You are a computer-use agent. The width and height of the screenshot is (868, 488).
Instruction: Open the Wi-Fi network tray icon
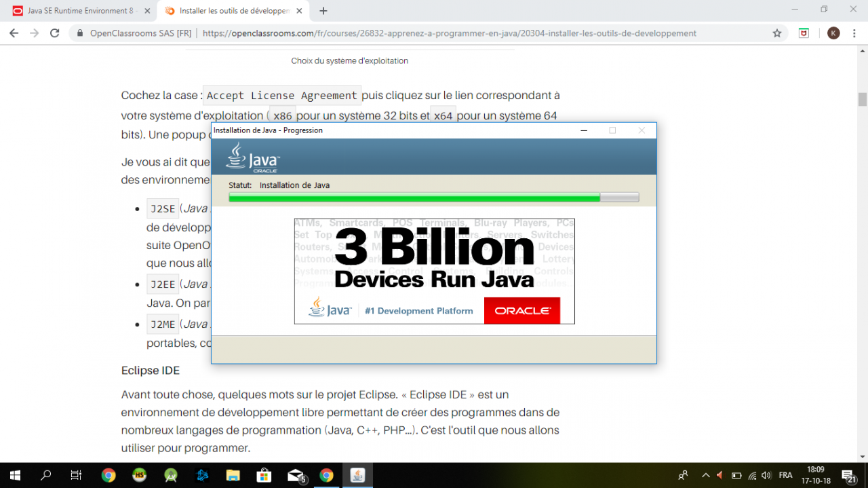tap(751, 475)
